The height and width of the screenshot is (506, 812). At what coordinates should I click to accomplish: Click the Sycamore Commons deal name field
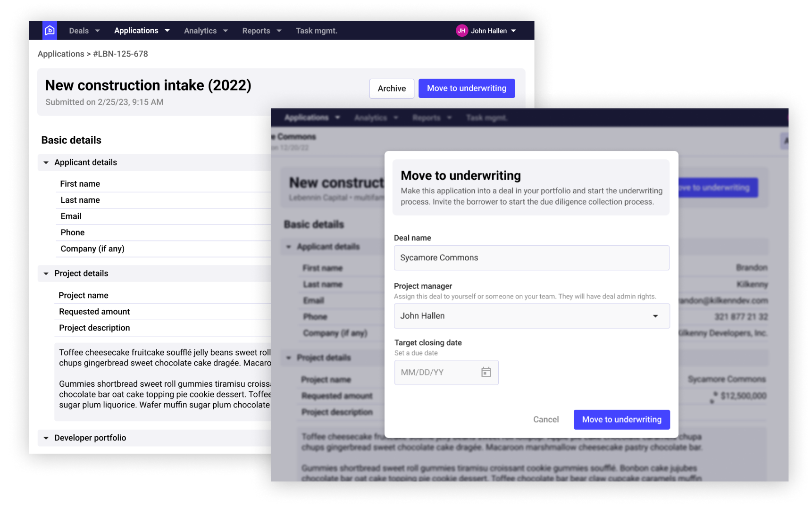pyautogui.click(x=532, y=257)
